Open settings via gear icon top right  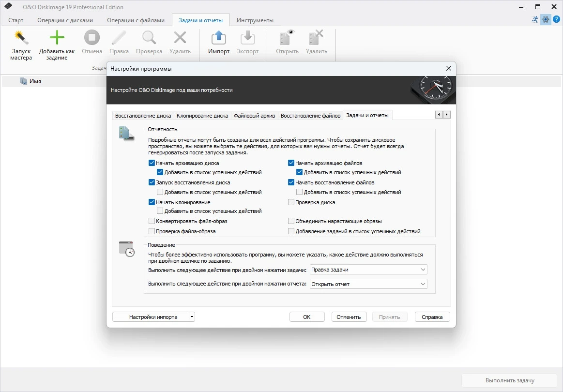coord(546,19)
